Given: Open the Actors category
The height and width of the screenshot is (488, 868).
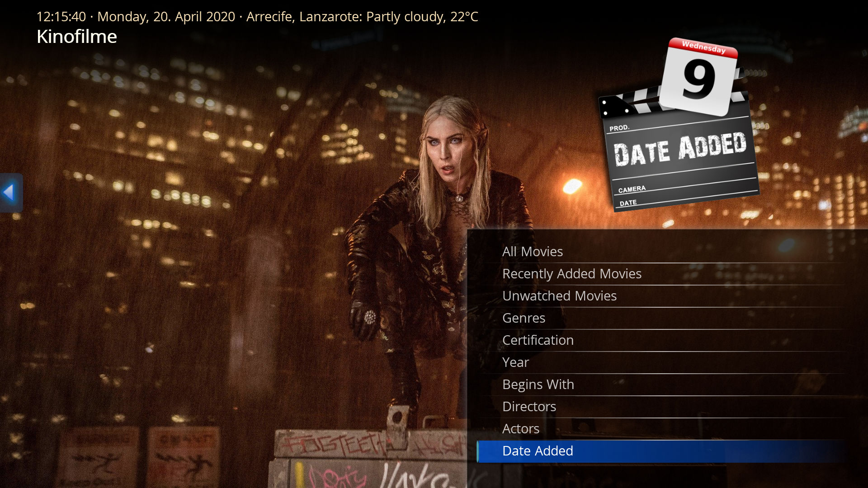Looking at the screenshot, I should tap(520, 428).
